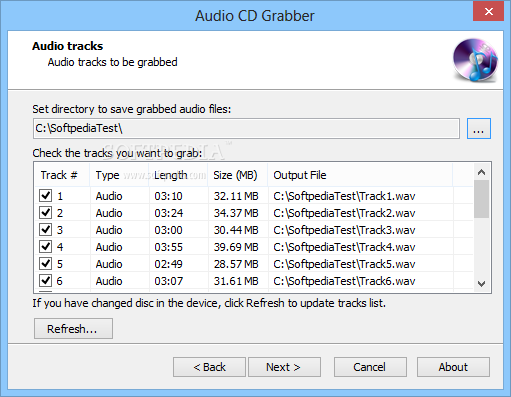Sort by the Output File column header

pos(360,175)
